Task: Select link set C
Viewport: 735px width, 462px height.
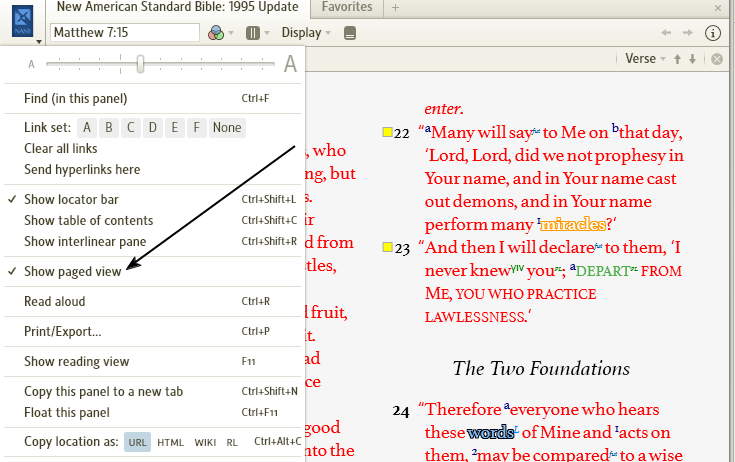Action: 131,127
